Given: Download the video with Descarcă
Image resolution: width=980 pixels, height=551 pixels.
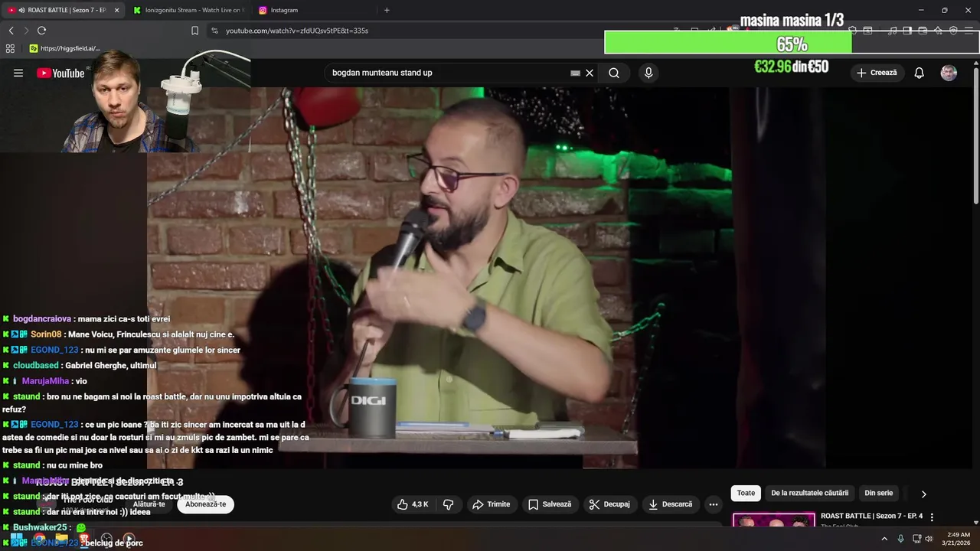Looking at the screenshot, I should pos(670,504).
